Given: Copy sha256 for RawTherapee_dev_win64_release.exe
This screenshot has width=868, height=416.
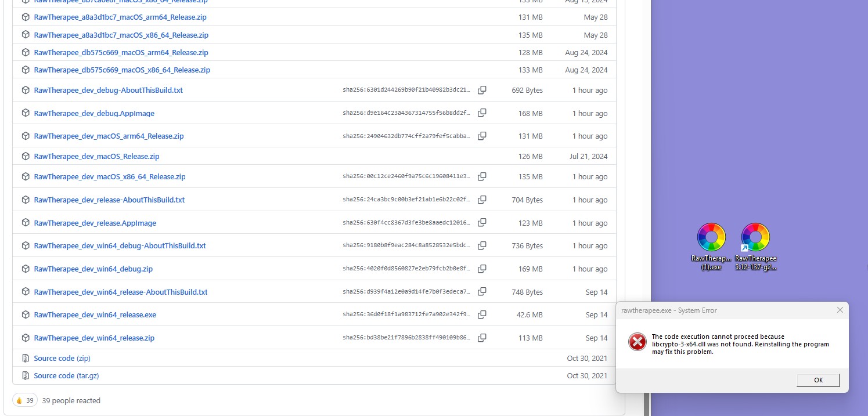Looking at the screenshot, I should 482,315.
